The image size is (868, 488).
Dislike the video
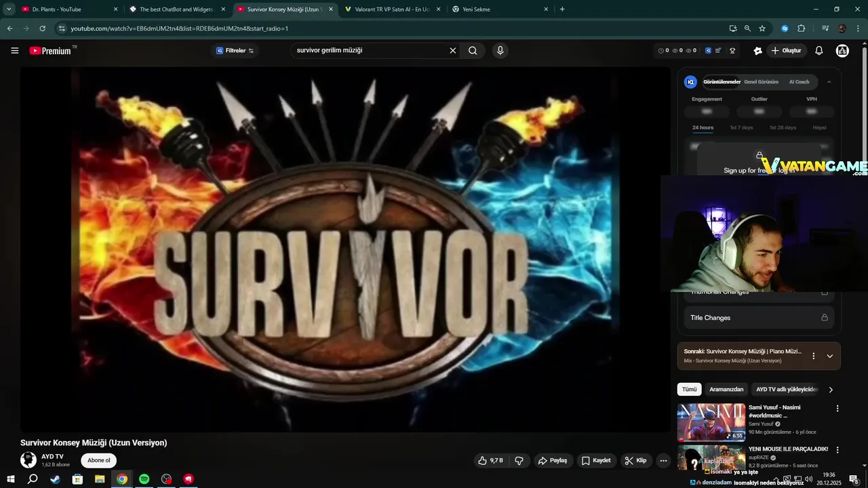tap(519, 460)
